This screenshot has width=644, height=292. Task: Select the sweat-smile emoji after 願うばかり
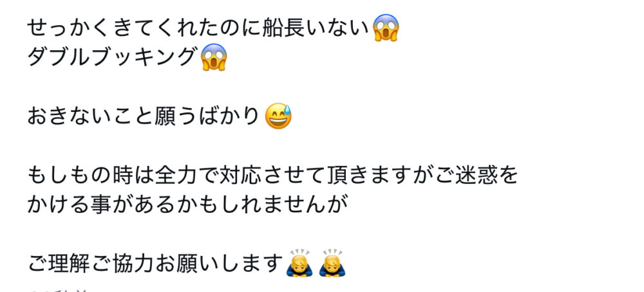278,116
